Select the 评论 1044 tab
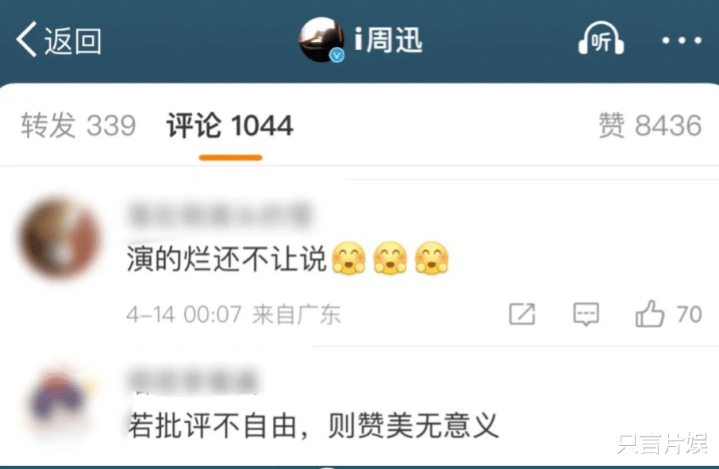 click(230, 125)
